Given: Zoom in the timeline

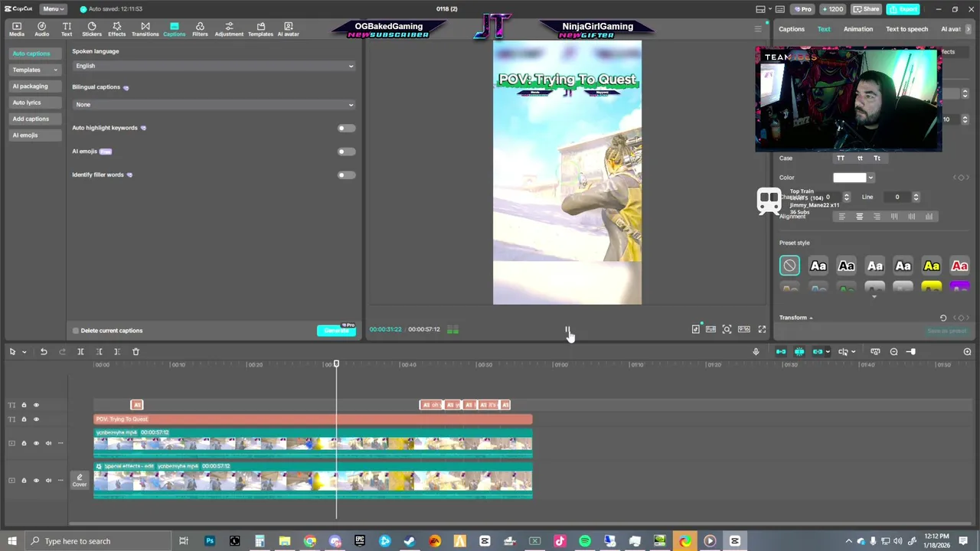Looking at the screenshot, I should tap(967, 351).
